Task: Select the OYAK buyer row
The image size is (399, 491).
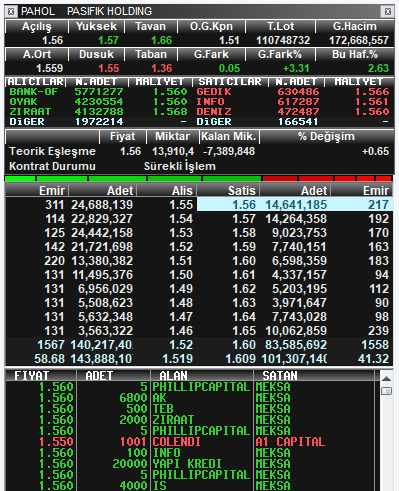Action: click(98, 102)
